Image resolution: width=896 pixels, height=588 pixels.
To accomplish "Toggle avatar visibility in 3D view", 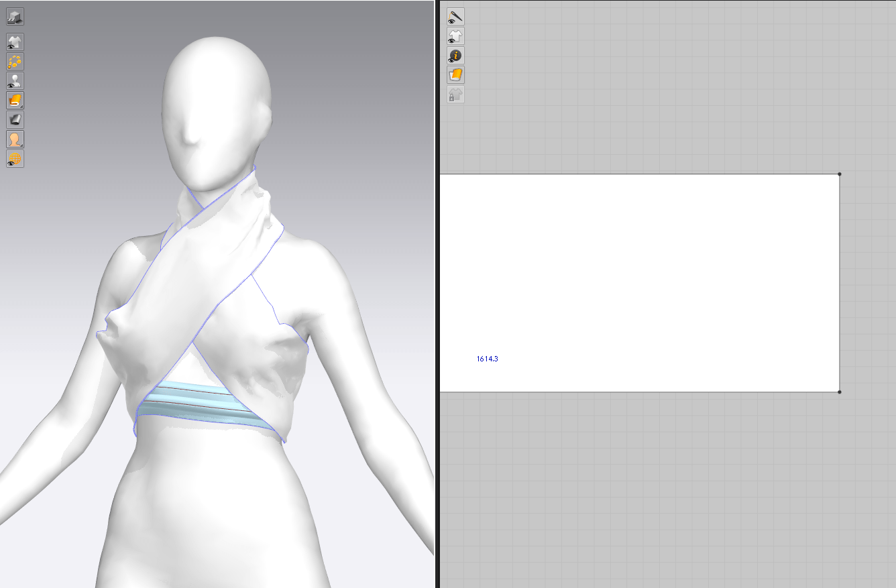I will (15, 81).
